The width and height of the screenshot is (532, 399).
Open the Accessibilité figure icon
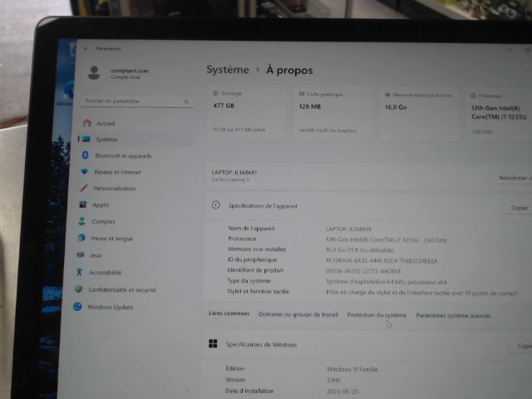80,272
